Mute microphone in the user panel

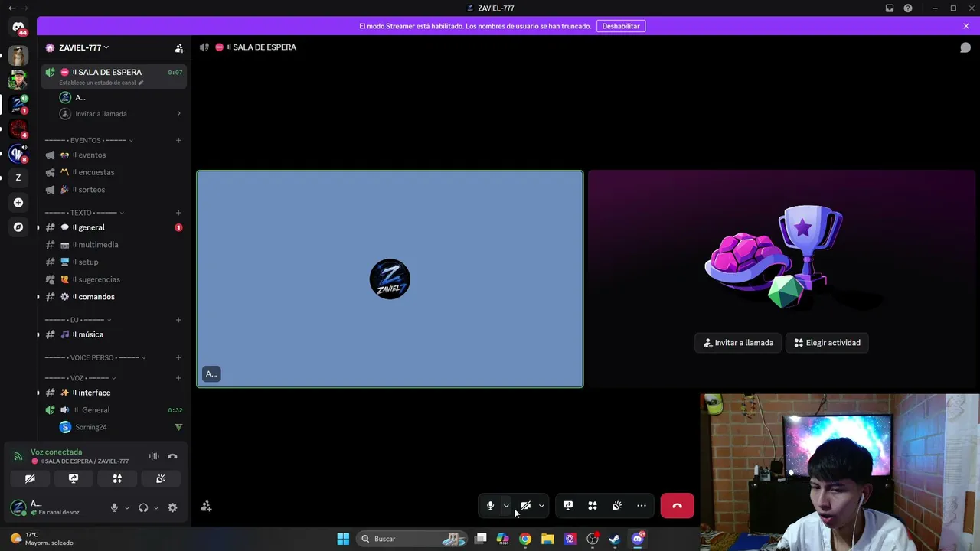(x=114, y=507)
